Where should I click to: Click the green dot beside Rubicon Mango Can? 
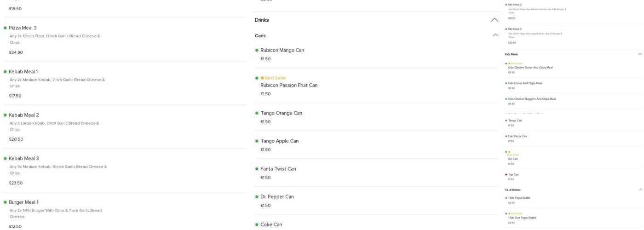(x=257, y=51)
